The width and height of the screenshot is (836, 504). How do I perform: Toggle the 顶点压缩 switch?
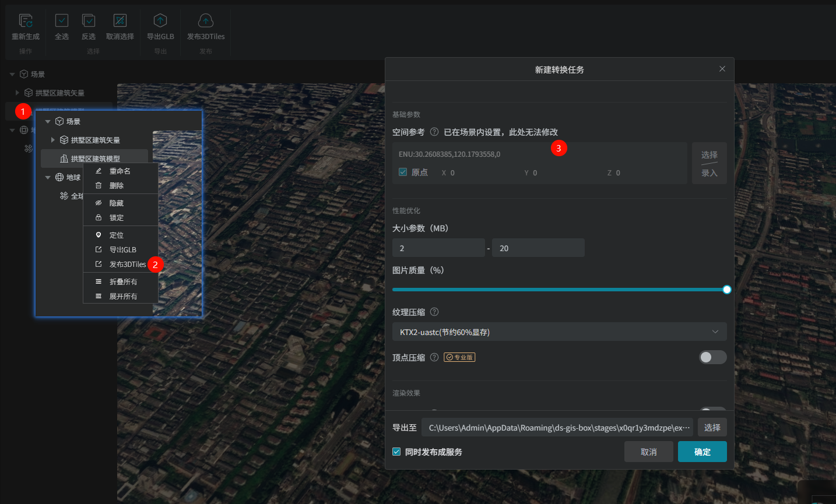tap(712, 357)
